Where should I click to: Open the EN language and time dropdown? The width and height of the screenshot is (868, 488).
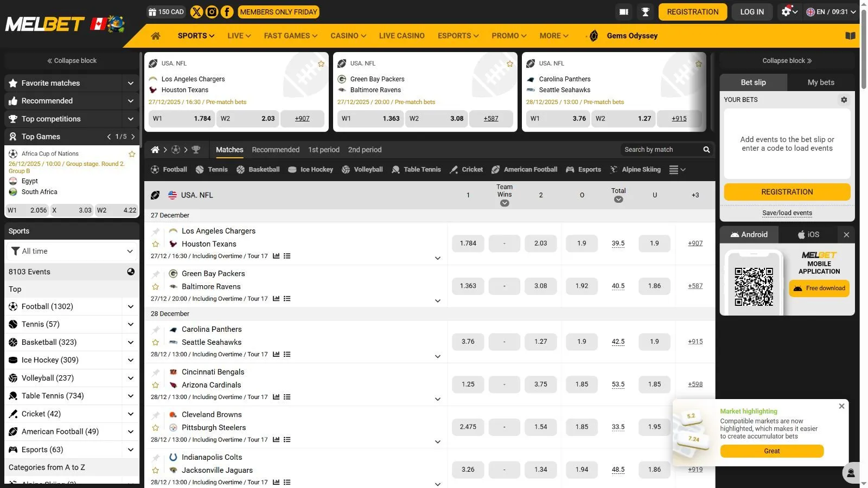coord(831,11)
